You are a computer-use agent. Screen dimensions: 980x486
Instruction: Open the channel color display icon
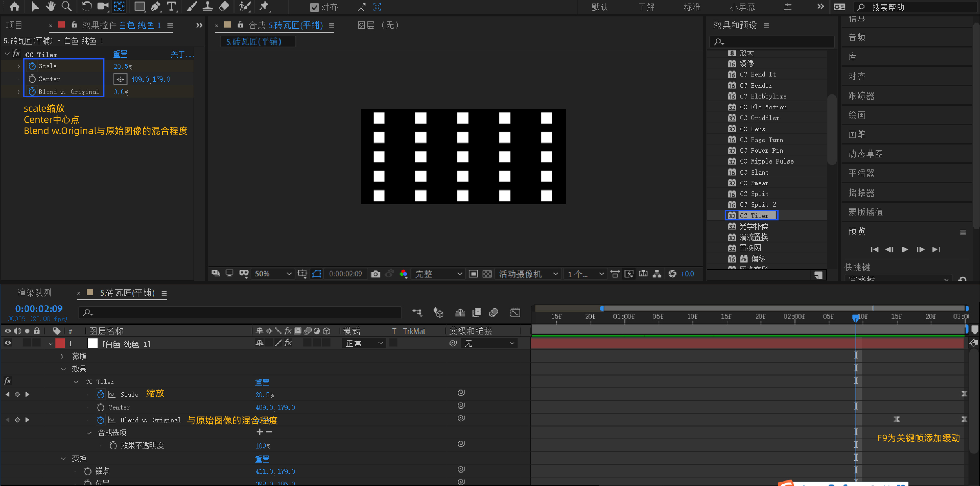point(403,274)
